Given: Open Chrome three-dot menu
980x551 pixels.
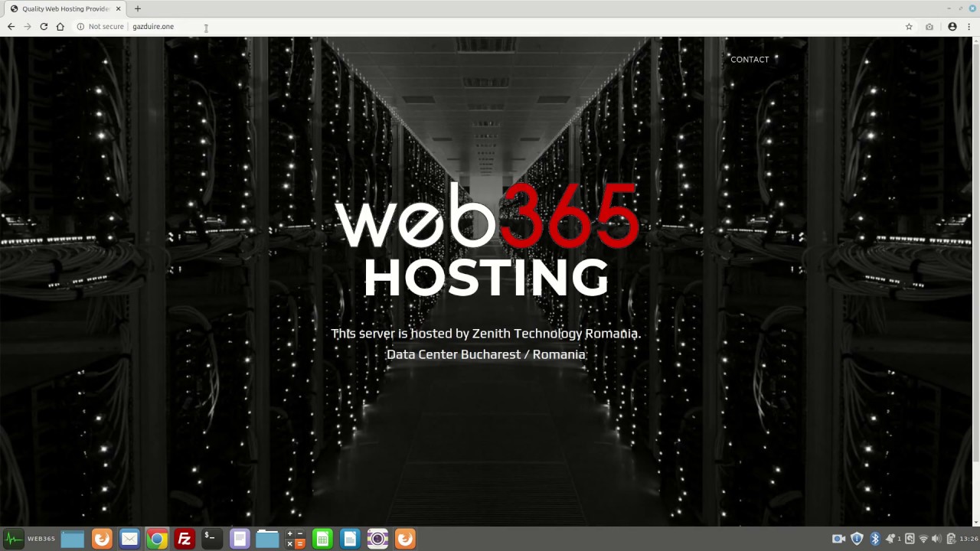Looking at the screenshot, I should pyautogui.click(x=970, y=26).
